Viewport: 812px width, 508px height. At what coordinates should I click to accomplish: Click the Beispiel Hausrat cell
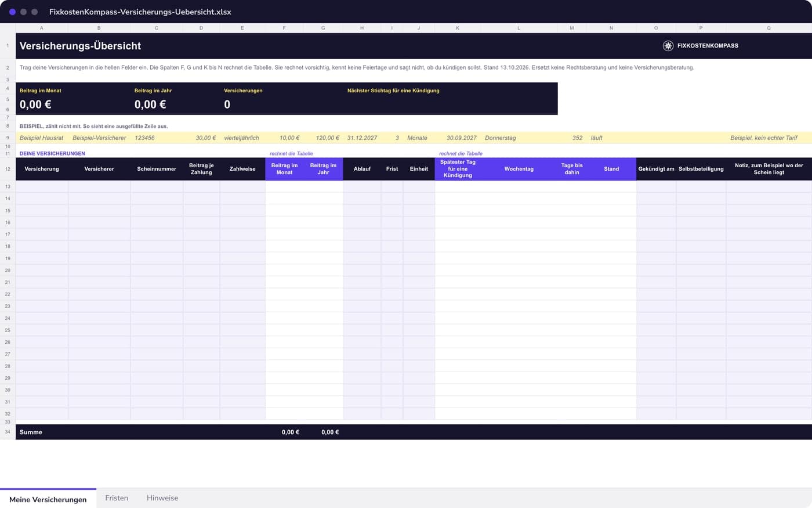click(42, 138)
